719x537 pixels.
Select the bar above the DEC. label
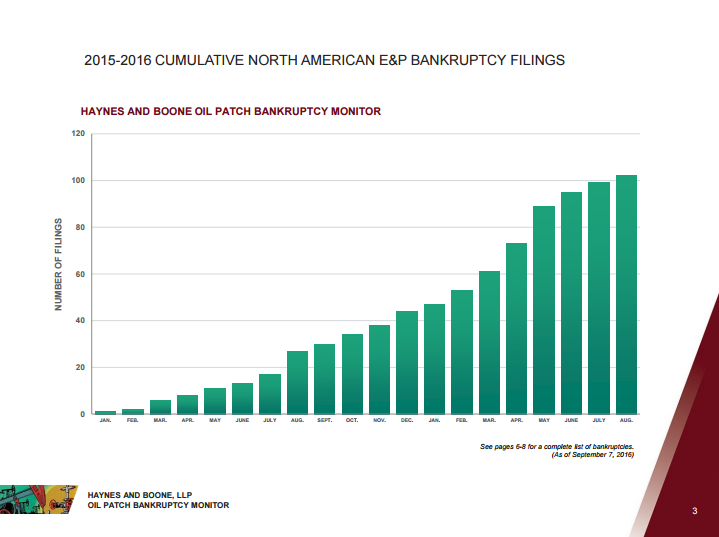click(407, 362)
